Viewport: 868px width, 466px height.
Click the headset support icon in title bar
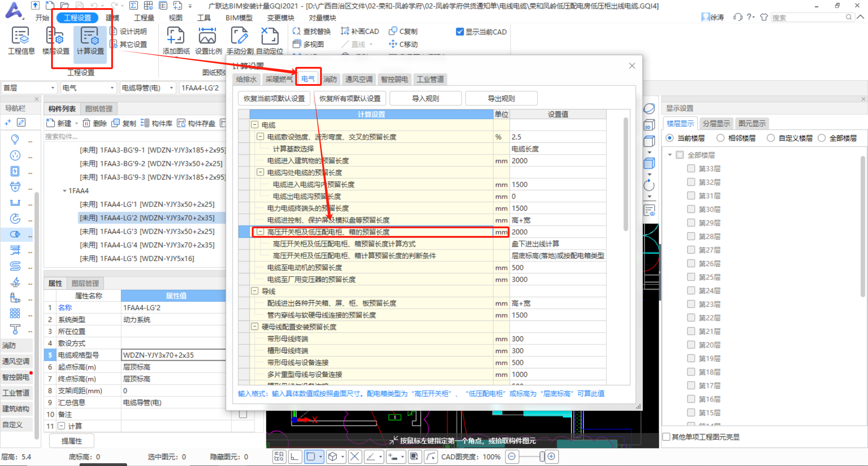click(738, 17)
